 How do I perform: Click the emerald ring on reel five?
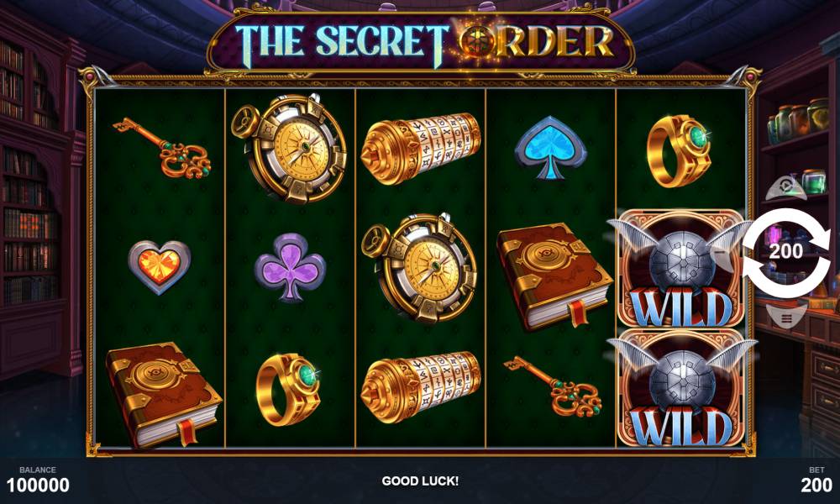680,151
